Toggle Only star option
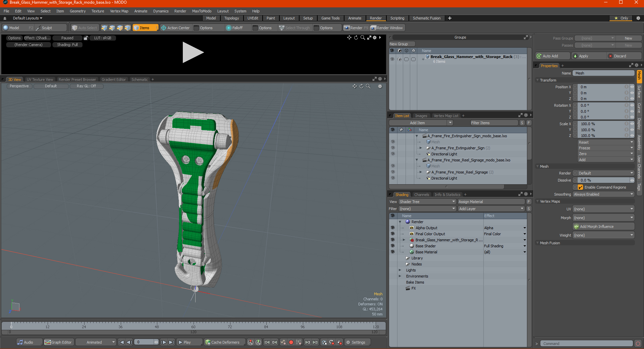The width and height of the screenshot is (644, 349). [x=622, y=18]
